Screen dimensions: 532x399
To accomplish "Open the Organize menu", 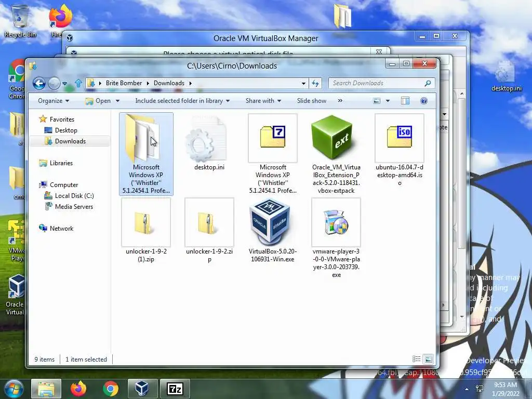I will [54, 101].
